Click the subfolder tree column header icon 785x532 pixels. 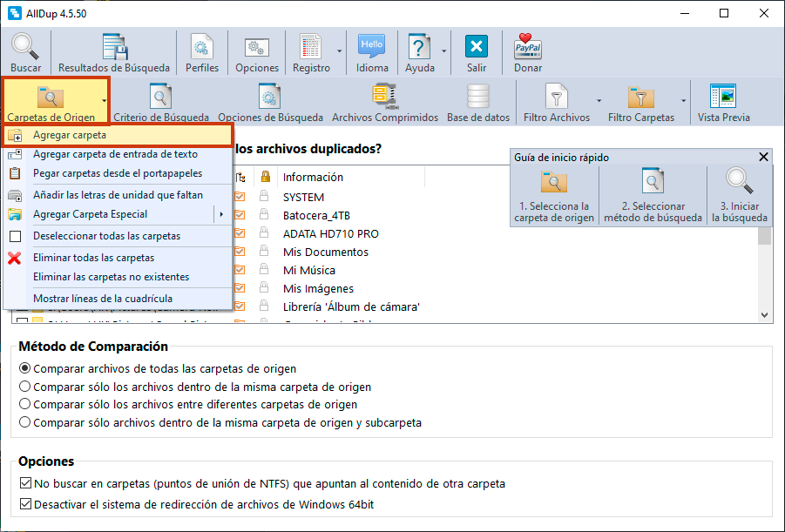click(x=240, y=177)
